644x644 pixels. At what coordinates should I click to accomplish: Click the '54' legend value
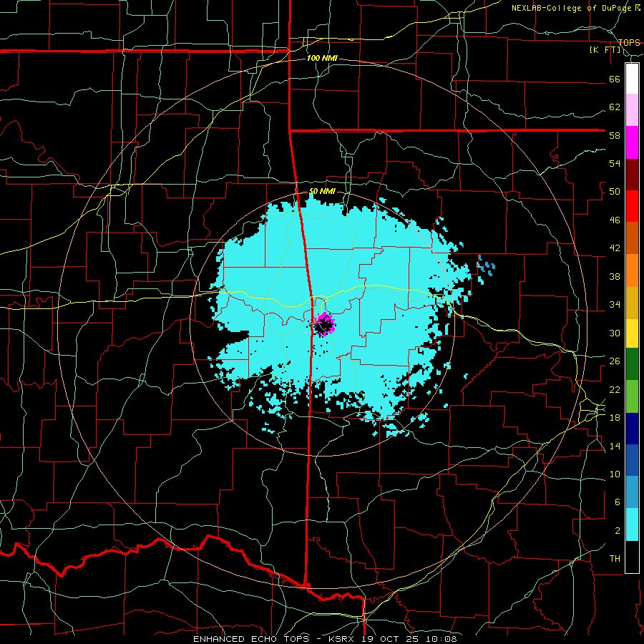coord(615,163)
